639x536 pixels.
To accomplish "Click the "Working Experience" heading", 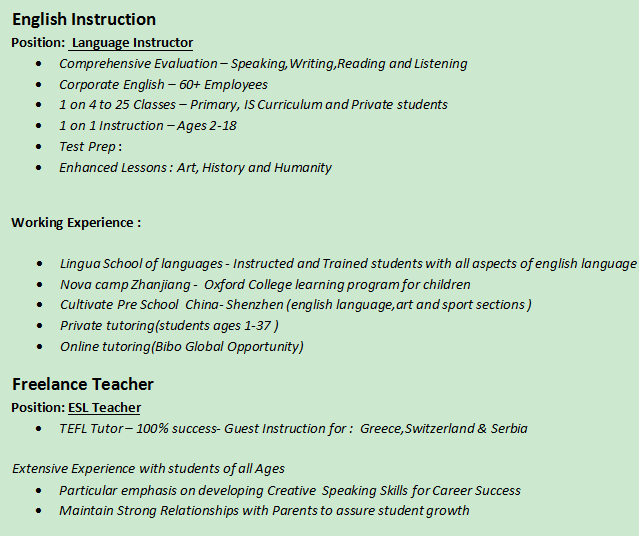I will 76,223.
